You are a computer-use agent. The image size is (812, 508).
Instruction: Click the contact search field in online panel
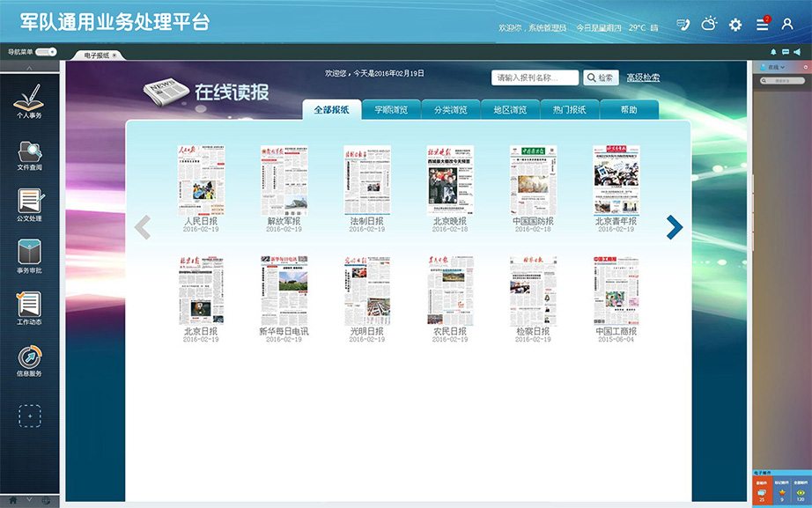pyautogui.click(x=782, y=81)
